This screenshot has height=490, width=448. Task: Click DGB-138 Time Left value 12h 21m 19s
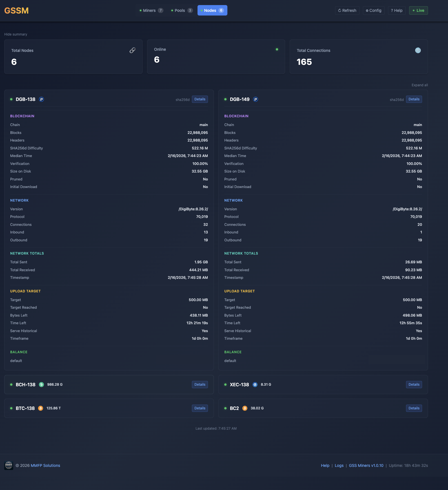tap(197, 323)
